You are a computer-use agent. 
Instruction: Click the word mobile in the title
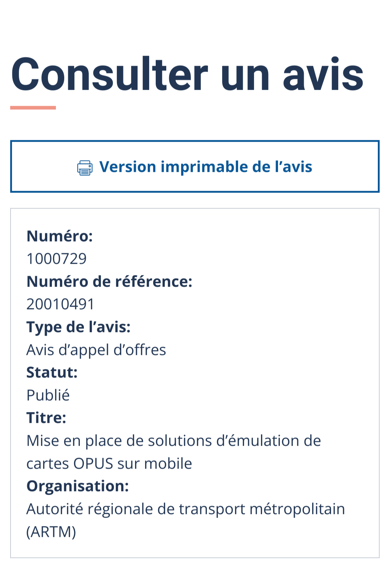[x=168, y=464]
